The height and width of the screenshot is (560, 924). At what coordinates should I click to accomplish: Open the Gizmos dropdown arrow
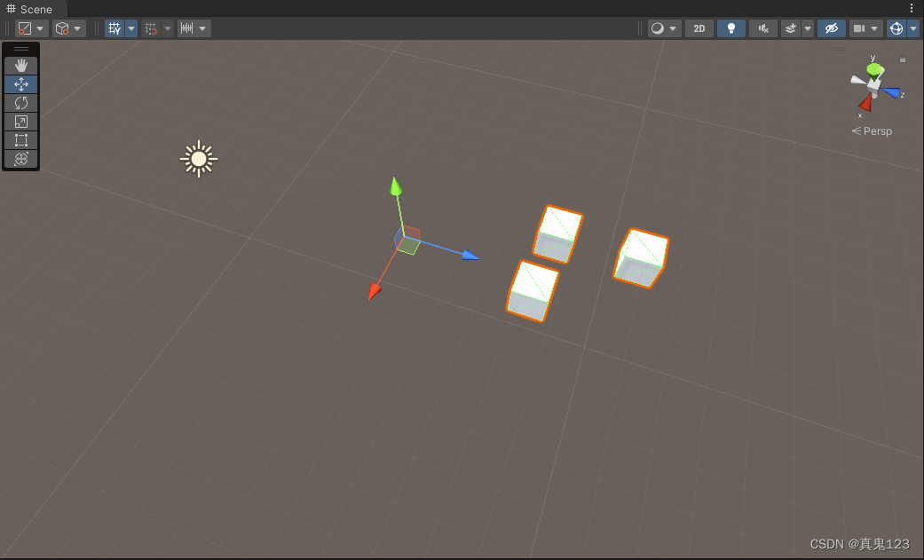913,28
